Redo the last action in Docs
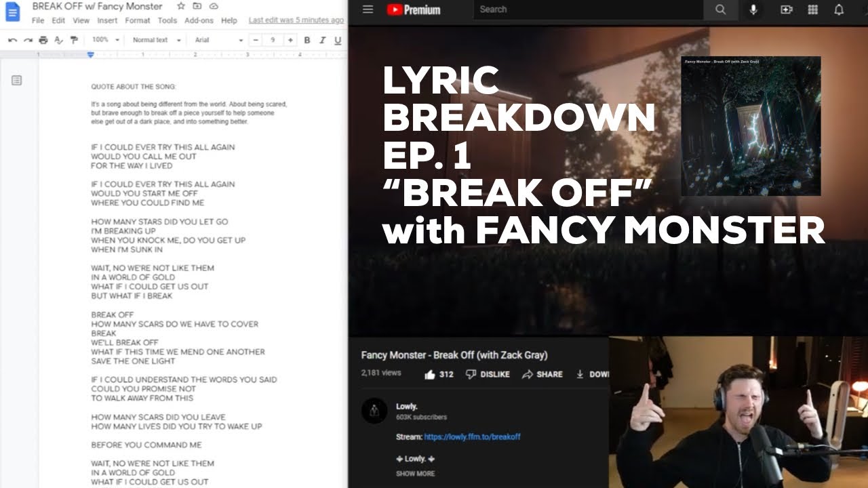868x488 pixels. 28,41
